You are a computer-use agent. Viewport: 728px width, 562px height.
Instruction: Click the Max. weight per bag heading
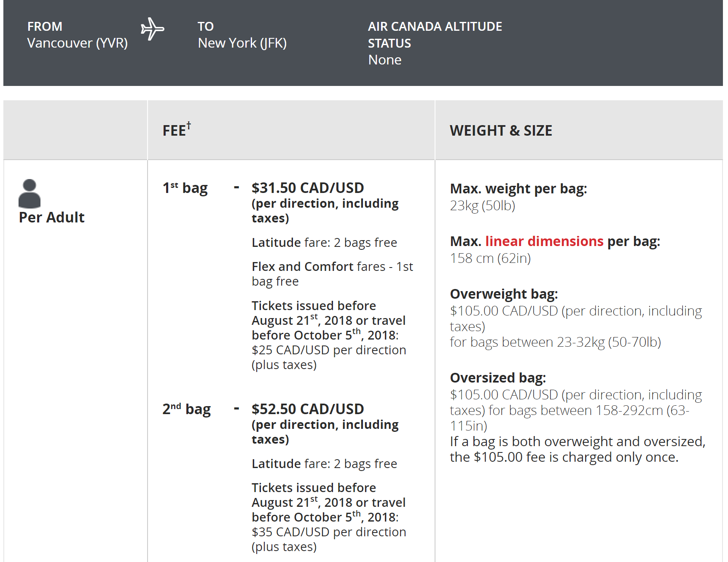(518, 189)
